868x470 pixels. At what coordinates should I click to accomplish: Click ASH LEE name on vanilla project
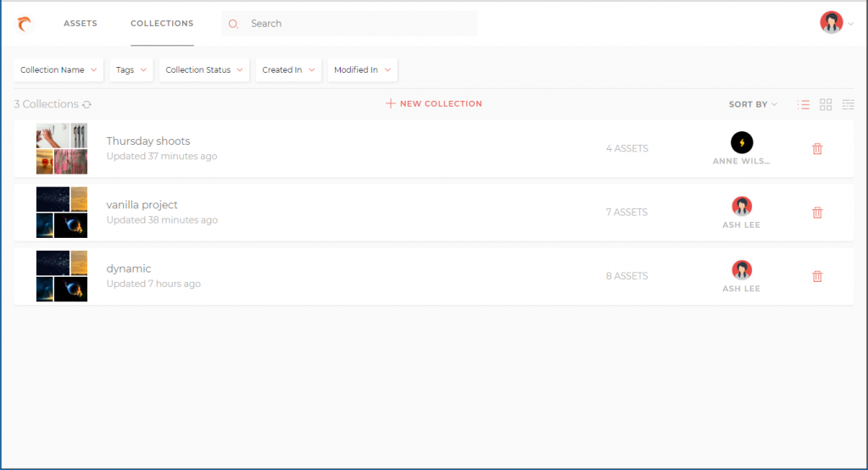[x=741, y=224]
